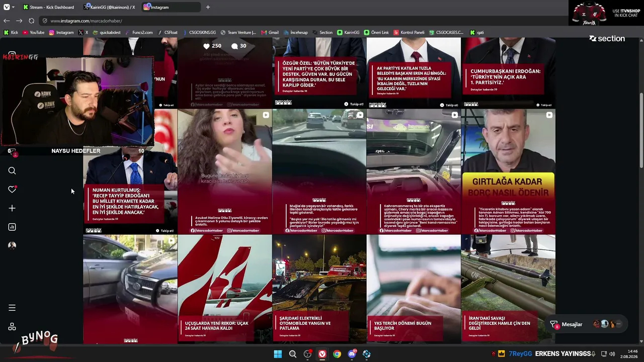Open the OBS icon in the taskbar

[x=307, y=354]
